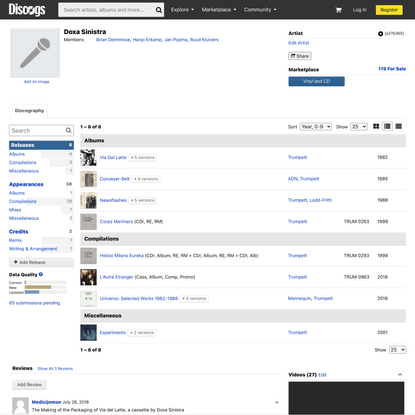Select the Discography tab

29,111
